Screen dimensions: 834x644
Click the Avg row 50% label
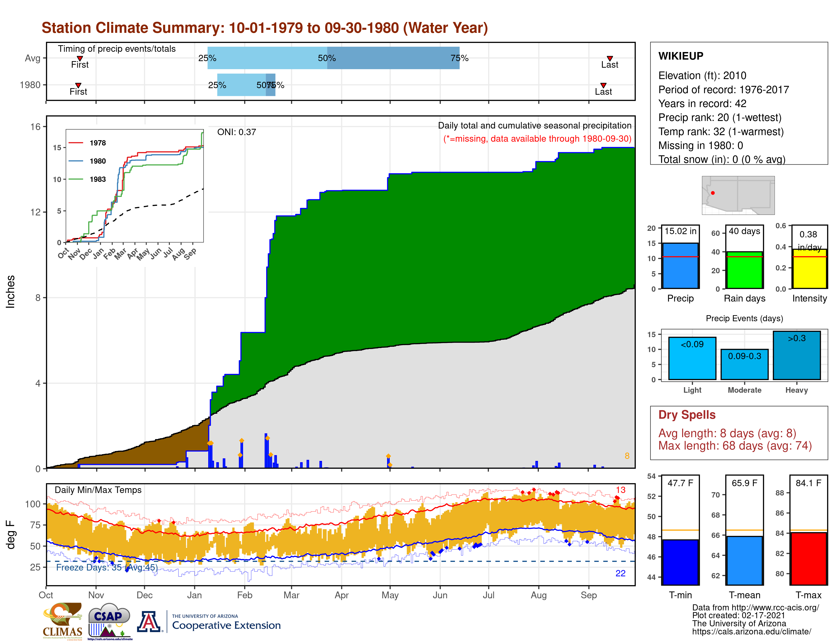(327, 58)
